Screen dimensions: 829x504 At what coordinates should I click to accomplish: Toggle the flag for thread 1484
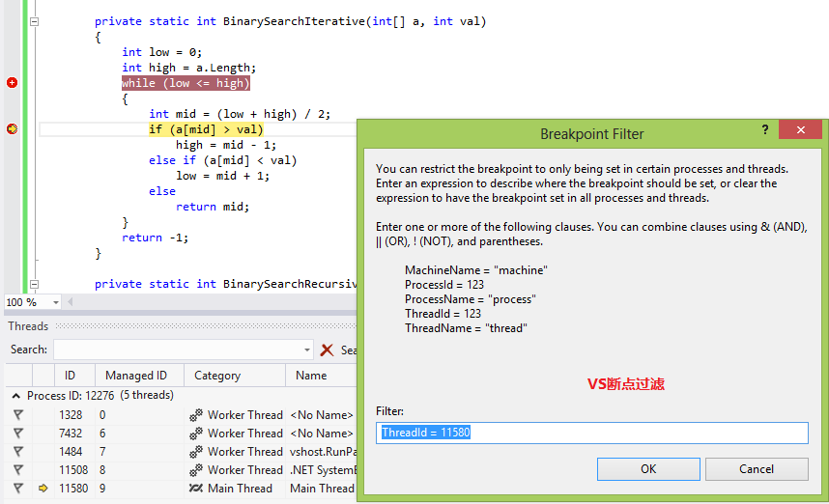18,452
